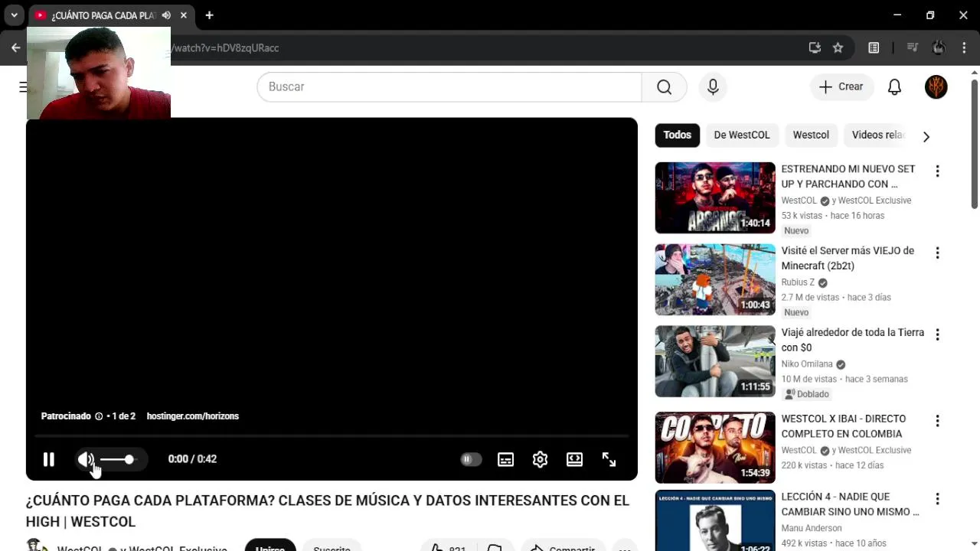Viewport: 980px width, 551px height.
Task: Open the Minecraft 2b2t video thumbnail
Action: [x=715, y=279]
